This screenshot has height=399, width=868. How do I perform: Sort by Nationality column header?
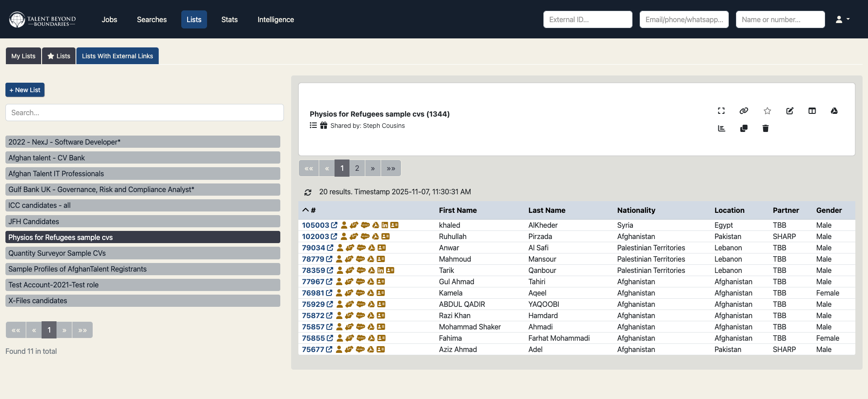pyautogui.click(x=636, y=210)
